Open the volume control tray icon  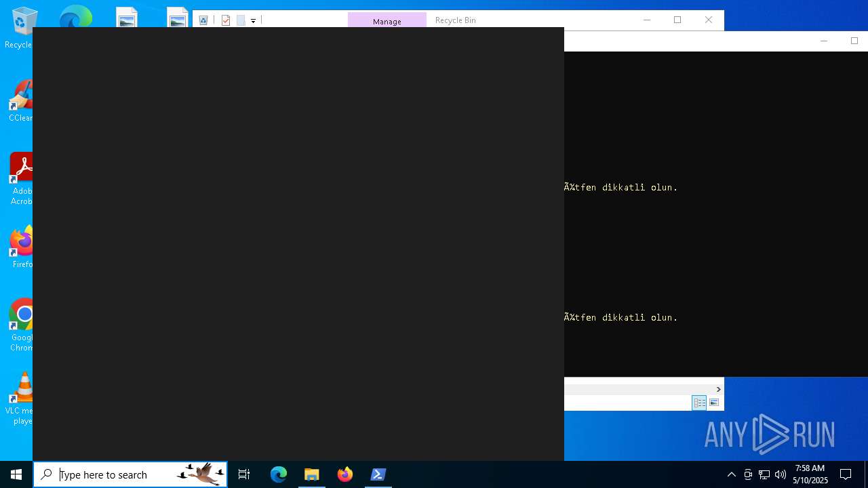pyautogui.click(x=781, y=474)
